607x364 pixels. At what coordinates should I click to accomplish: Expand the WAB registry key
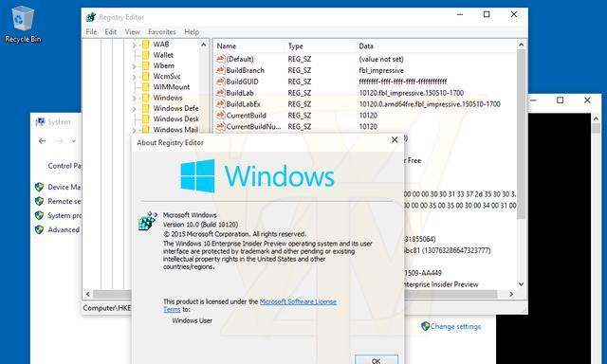pyautogui.click(x=135, y=45)
